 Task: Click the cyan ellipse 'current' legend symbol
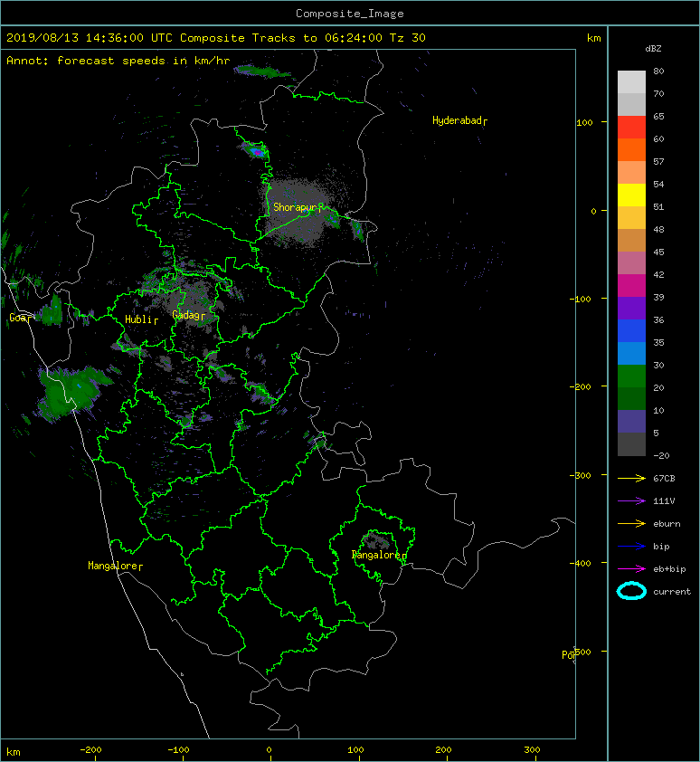631,592
